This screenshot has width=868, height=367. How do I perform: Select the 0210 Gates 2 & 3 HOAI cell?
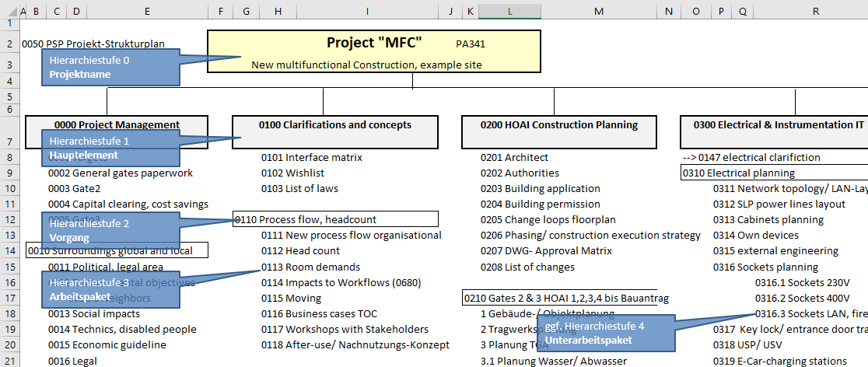558,298
